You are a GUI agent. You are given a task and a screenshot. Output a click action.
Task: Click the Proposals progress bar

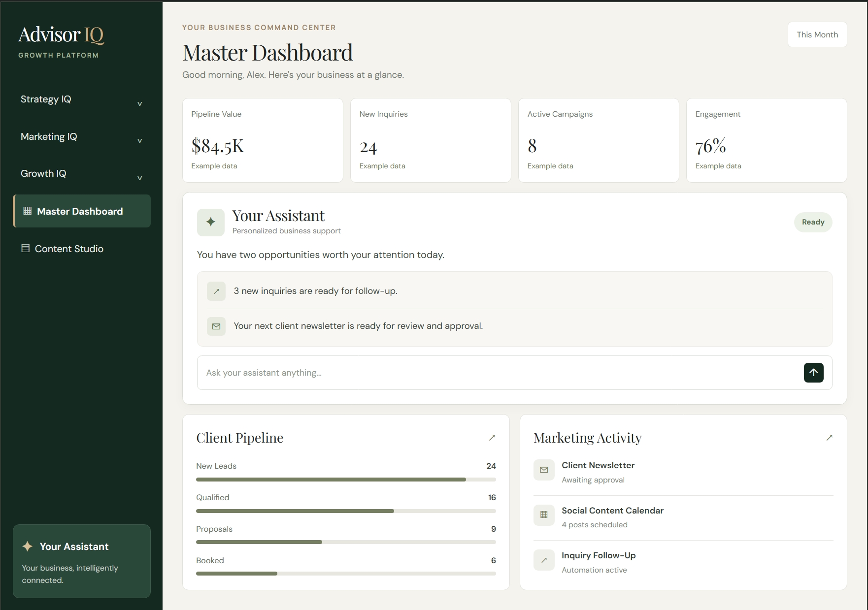346,542
